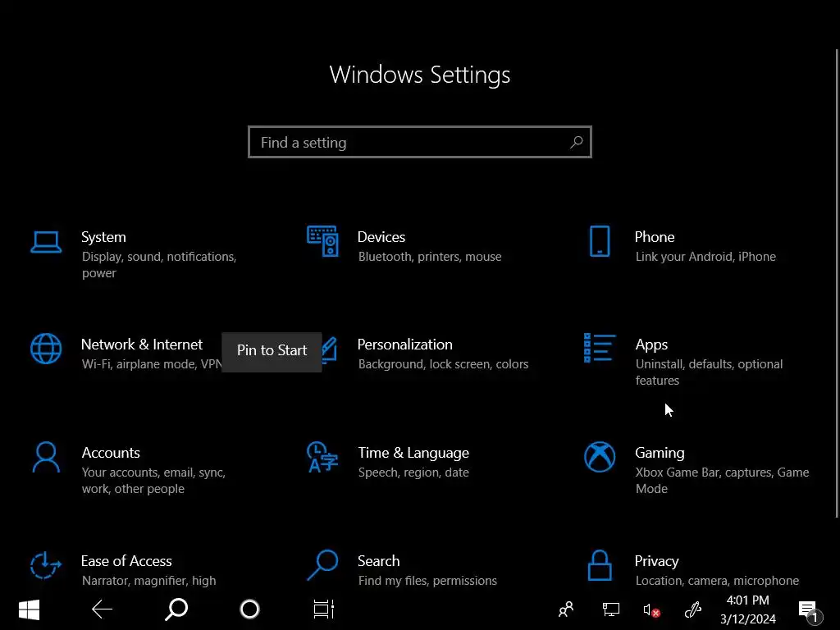Click the taskbar back arrow
The height and width of the screenshot is (630, 840).
point(102,609)
